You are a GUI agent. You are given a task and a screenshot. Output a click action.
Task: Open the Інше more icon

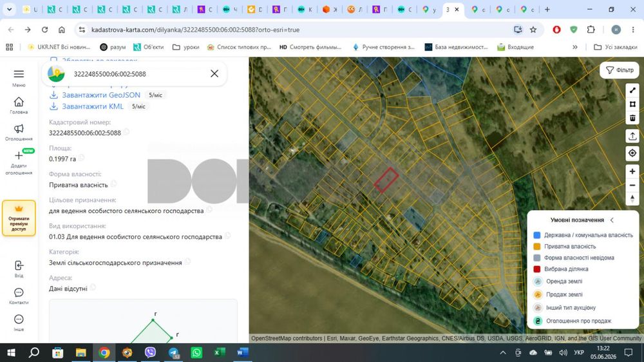point(19,319)
